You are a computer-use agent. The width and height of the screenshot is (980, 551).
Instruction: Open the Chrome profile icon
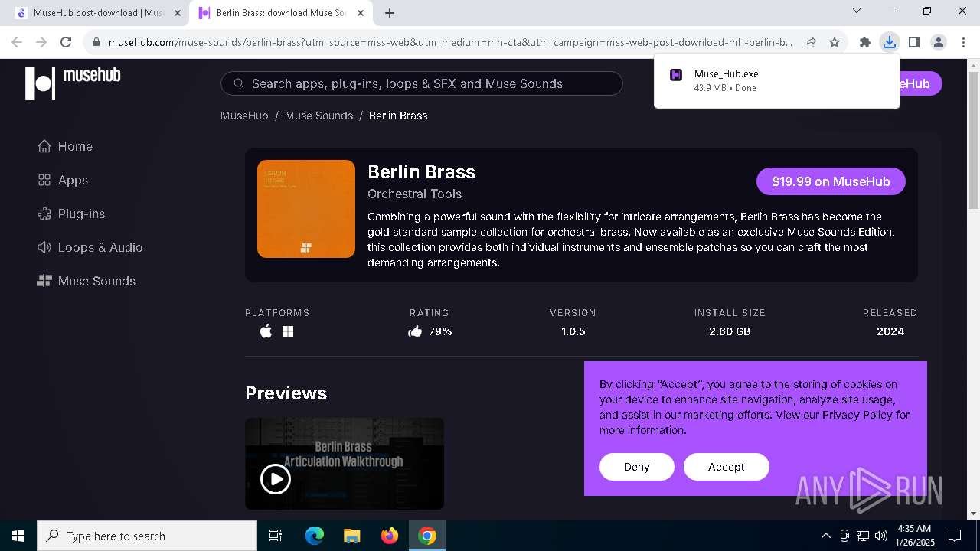tap(938, 42)
